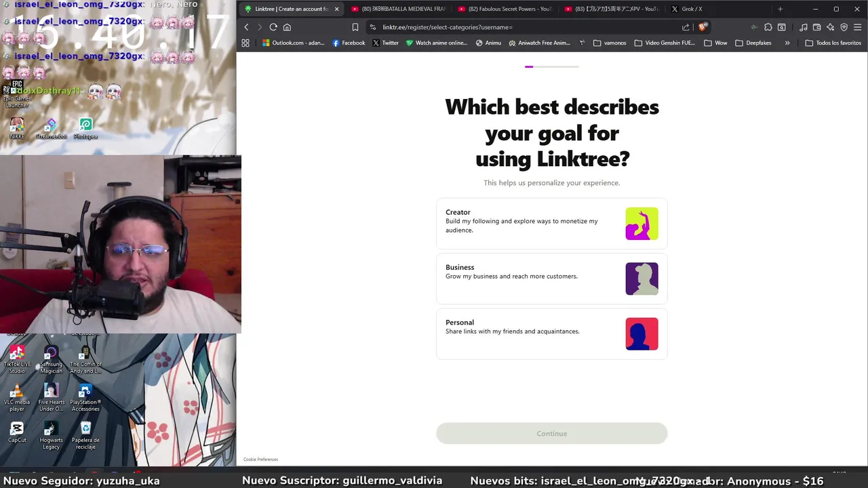Focus the linktr.ee address bar URL

(448, 27)
